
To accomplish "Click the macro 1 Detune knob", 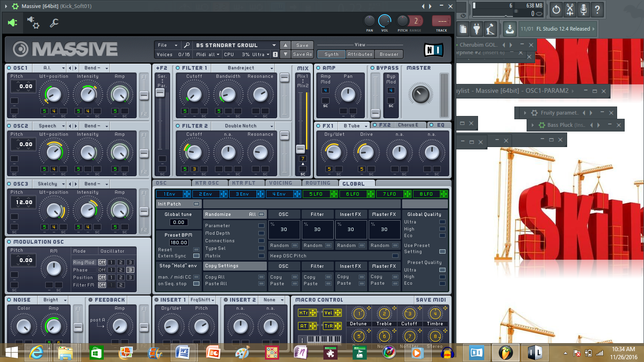I will (359, 313).
